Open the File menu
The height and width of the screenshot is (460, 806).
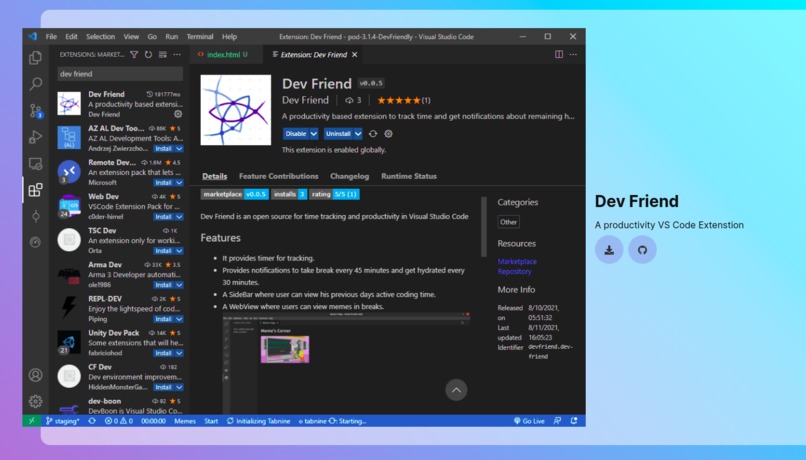point(51,36)
